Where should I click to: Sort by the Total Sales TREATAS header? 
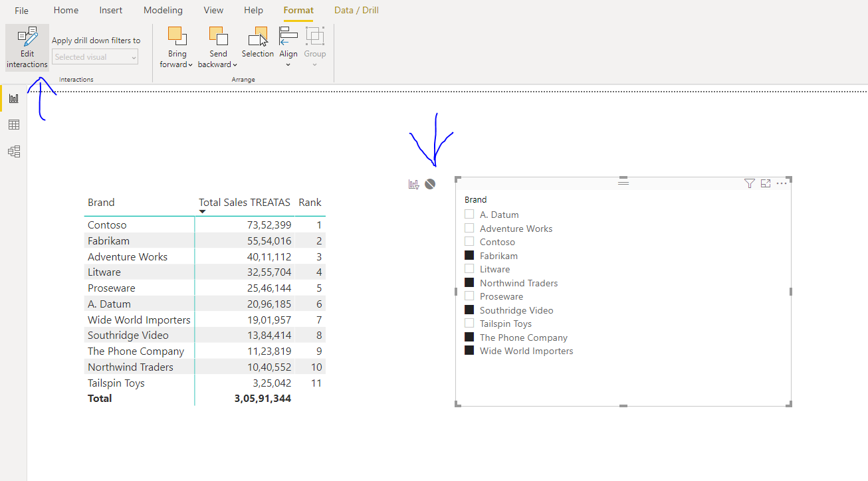coord(245,203)
